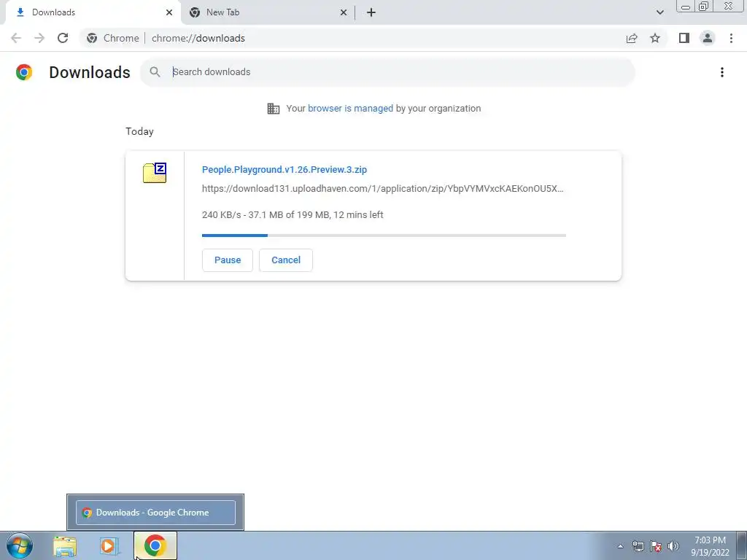
Task: Cancel the People.Playground download
Action: [x=286, y=260]
